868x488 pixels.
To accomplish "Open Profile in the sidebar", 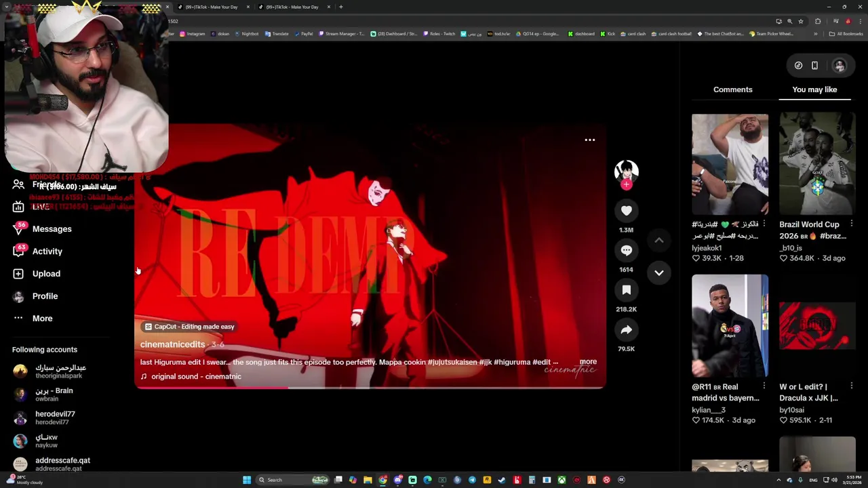I will [45, 296].
